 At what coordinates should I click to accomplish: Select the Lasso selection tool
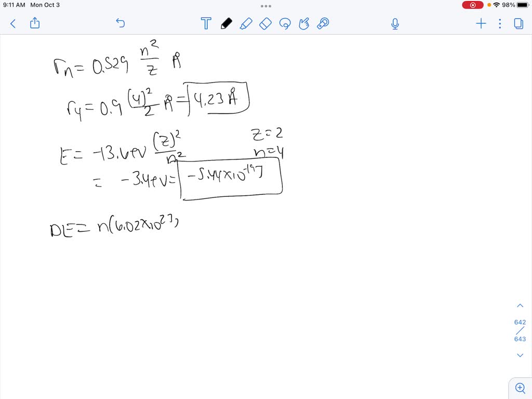tap(285, 23)
